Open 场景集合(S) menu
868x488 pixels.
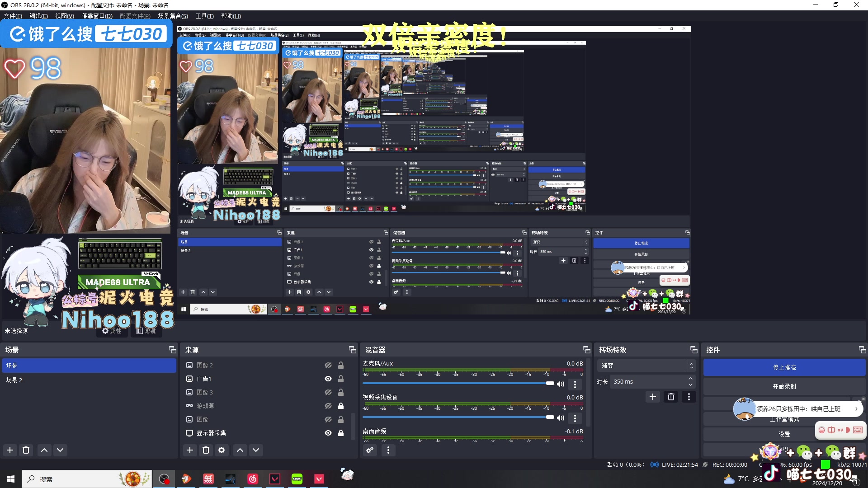pos(173,16)
